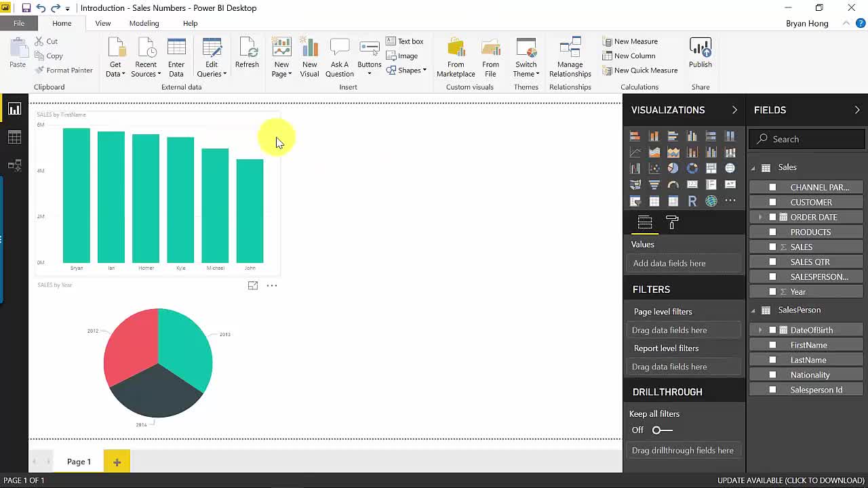868x488 pixels.
Task: Select the donut chart visualization icon
Action: coord(692,168)
